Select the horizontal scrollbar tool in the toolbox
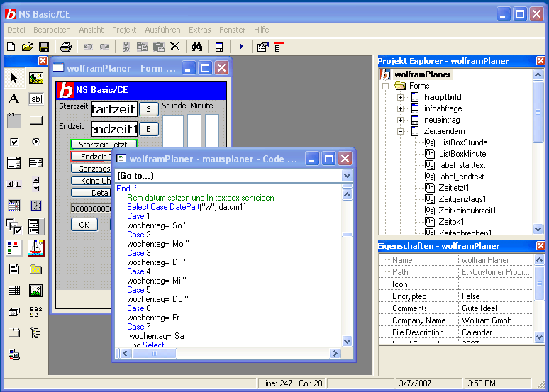Screen dimensions: 549x392 click(14, 184)
